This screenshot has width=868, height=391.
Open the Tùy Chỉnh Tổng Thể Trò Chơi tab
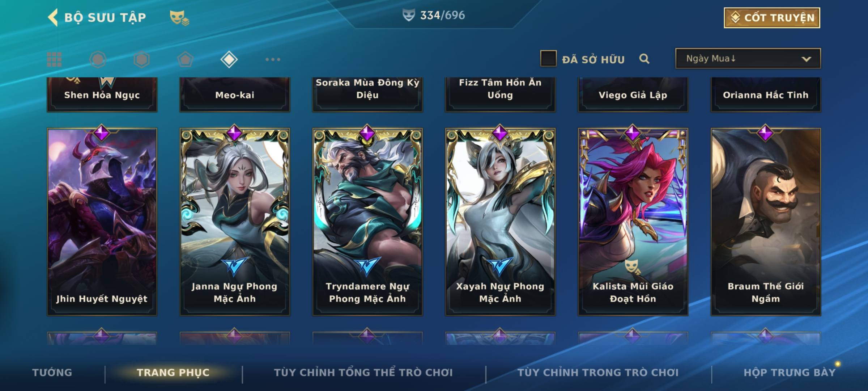(363, 372)
